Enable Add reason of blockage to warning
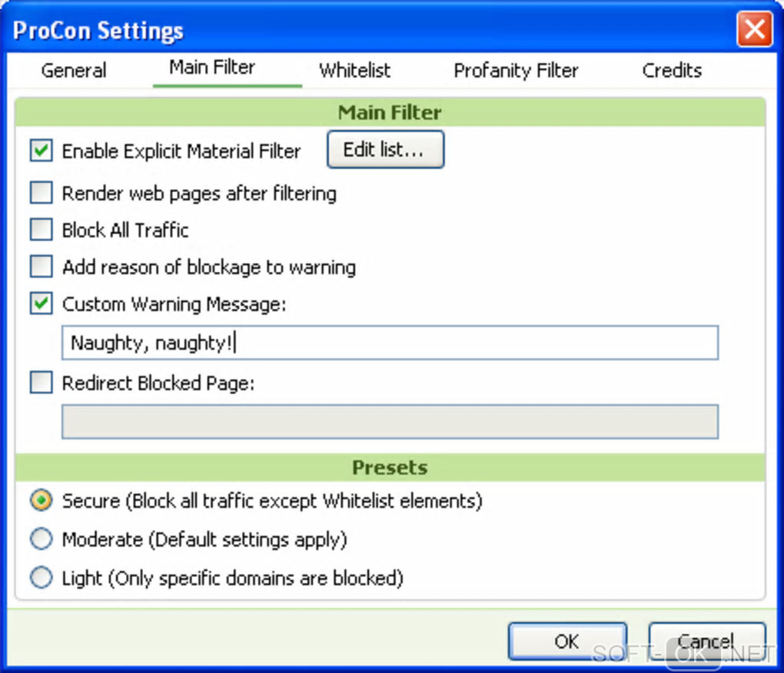This screenshot has width=784, height=673. click(41, 267)
